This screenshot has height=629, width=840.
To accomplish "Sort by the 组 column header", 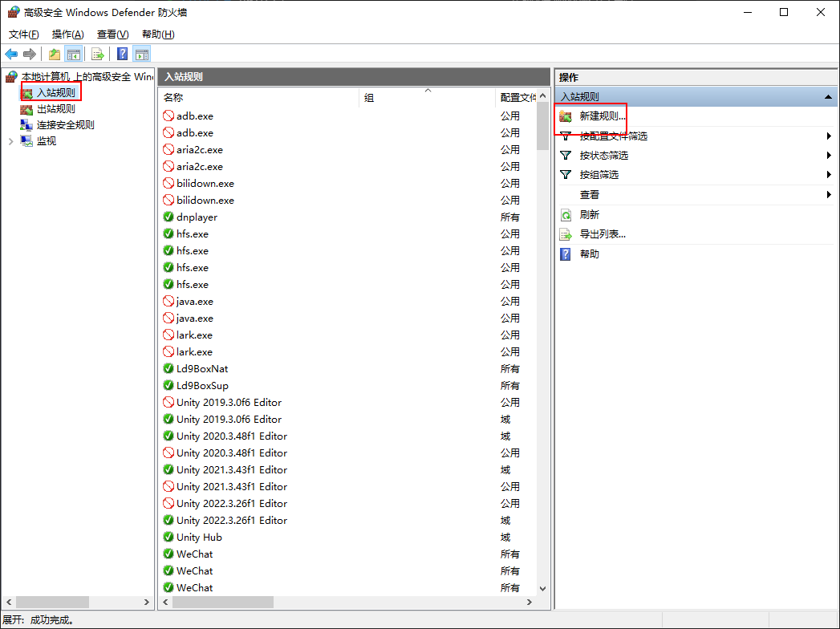I will point(427,98).
